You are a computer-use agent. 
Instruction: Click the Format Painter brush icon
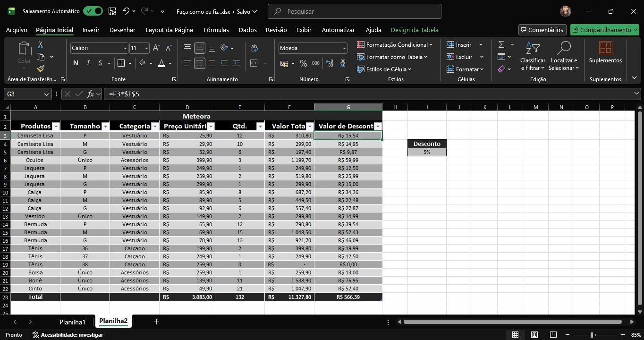tap(41, 69)
